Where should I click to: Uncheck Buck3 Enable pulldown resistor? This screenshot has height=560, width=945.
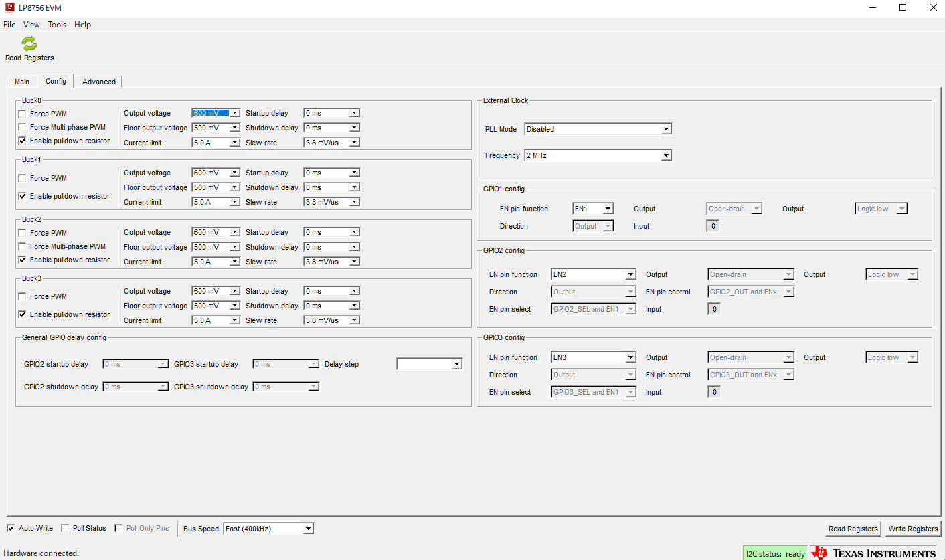click(23, 314)
